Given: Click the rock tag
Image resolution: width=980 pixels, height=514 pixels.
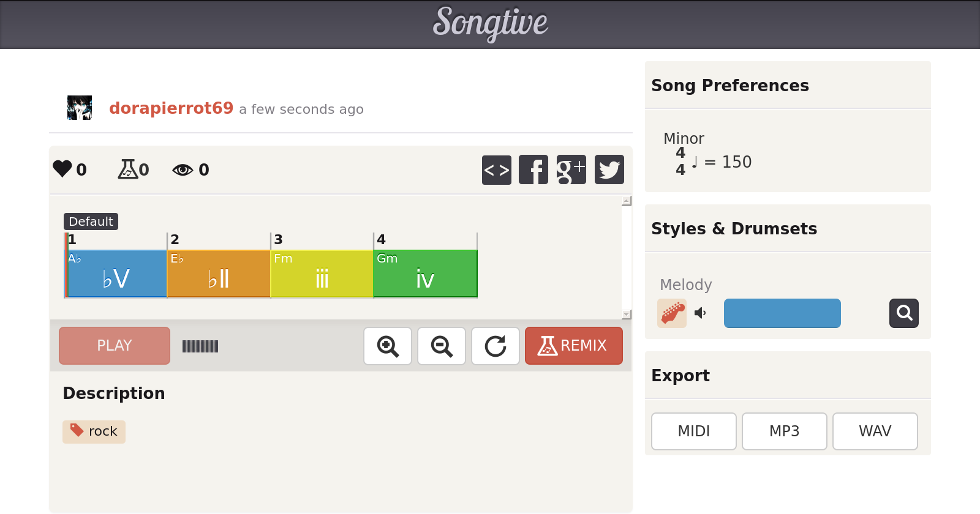Looking at the screenshot, I should [94, 431].
